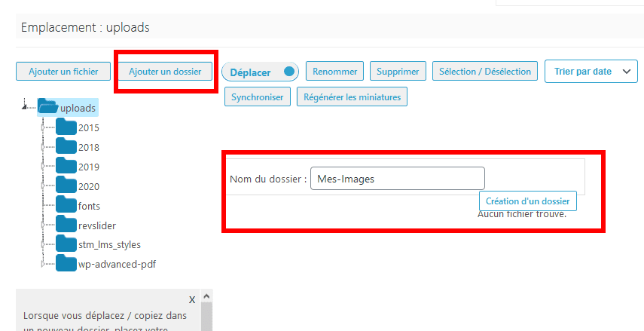Click the Renommer button
The height and width of the screenshot is (331, 644).
point(334,71)
